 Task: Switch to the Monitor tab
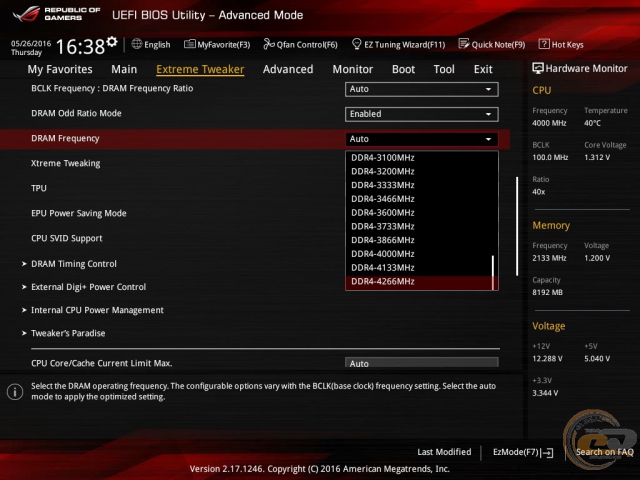click(353, 69)
